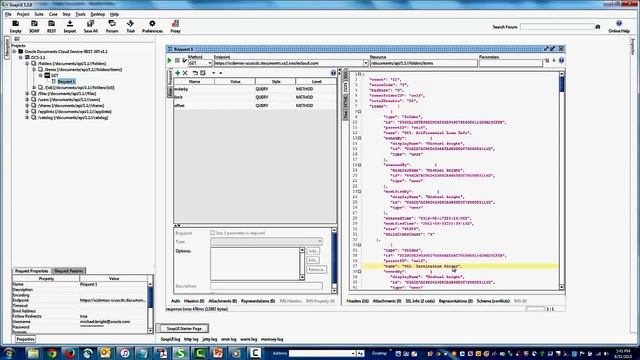Open the Tools menu
Screen dimensions: 640x360
80,14
